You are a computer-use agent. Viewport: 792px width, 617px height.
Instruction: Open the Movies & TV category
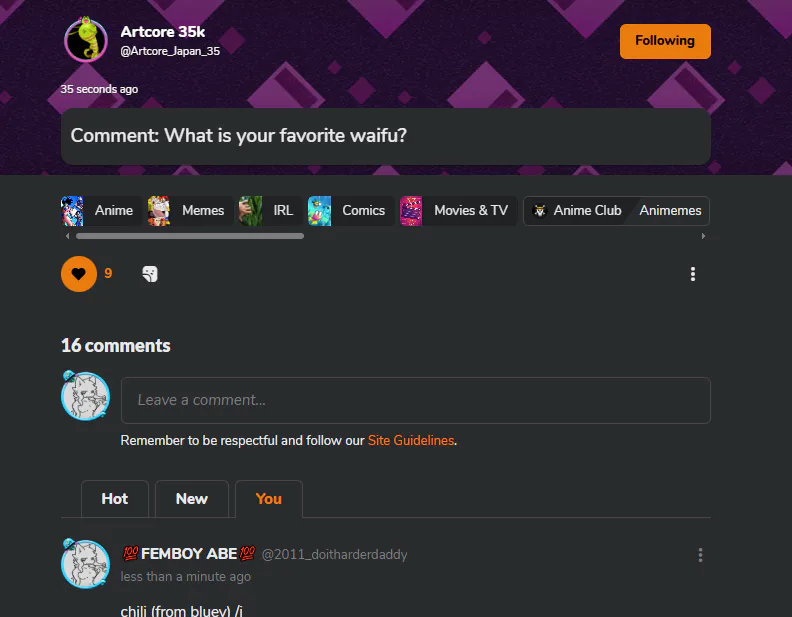[x=458, y=211]
